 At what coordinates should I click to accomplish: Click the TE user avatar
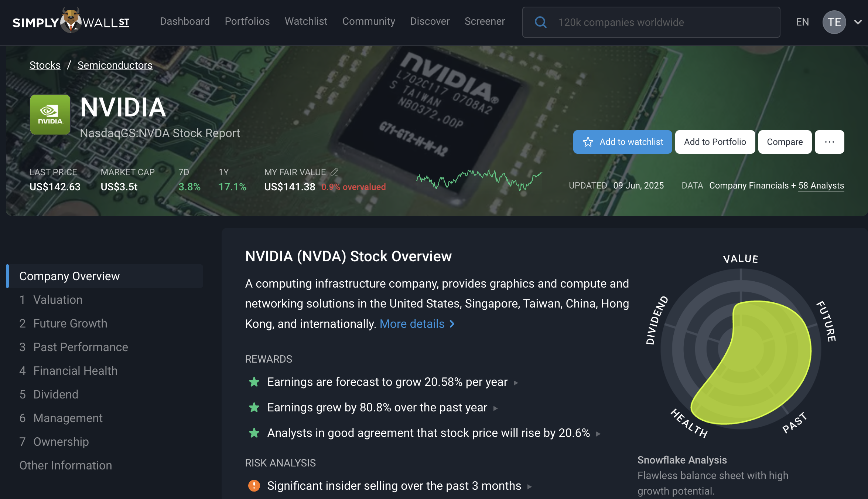click(834, 22)
